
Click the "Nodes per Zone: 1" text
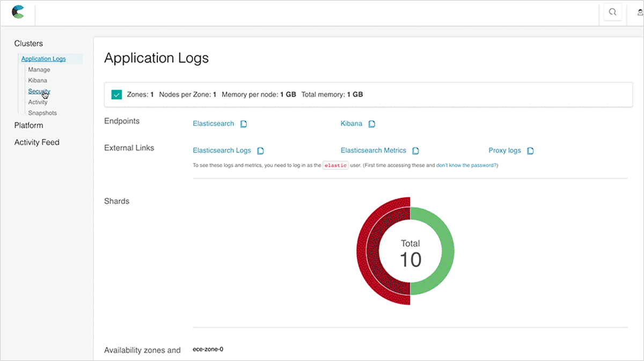(x=188, y=94)
